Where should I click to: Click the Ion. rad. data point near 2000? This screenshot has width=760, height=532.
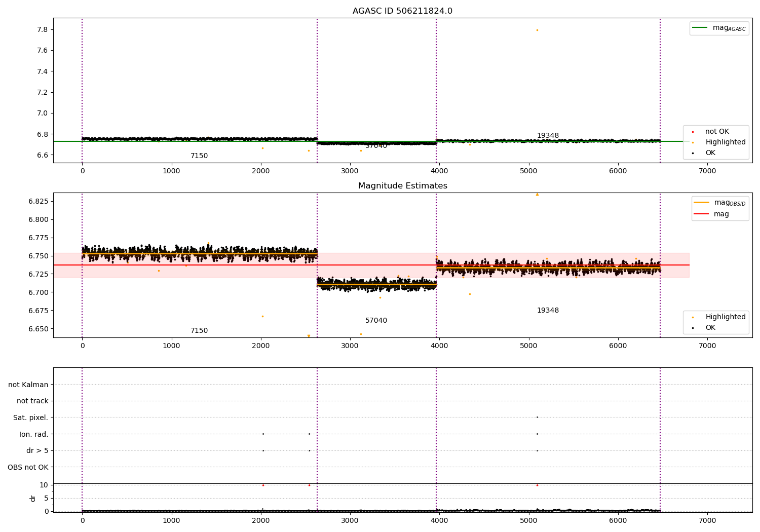pos(263,434)
